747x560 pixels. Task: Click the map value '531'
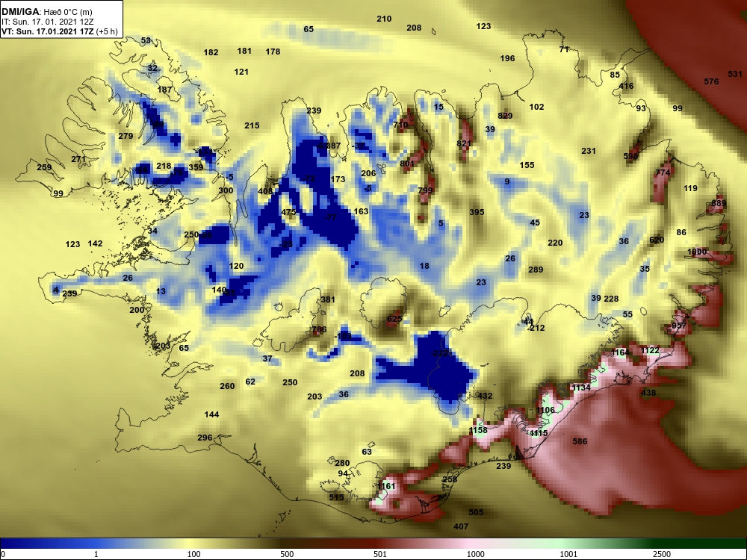735,74
